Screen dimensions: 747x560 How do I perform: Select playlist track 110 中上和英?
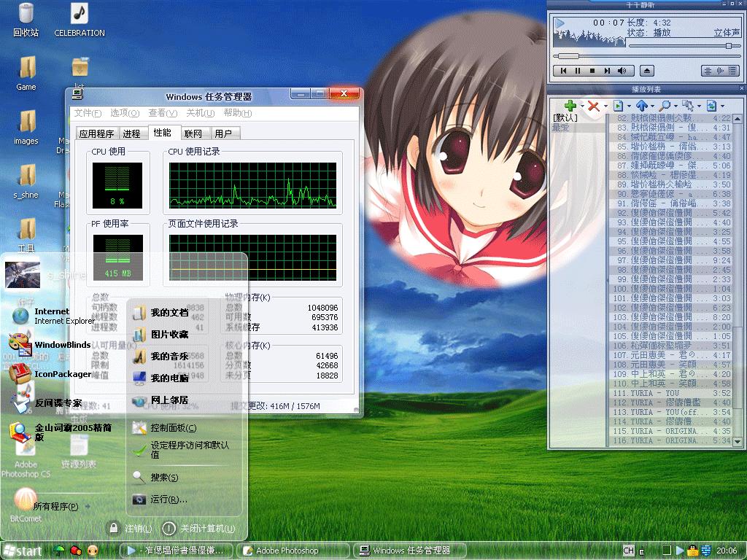coord(672,384)
